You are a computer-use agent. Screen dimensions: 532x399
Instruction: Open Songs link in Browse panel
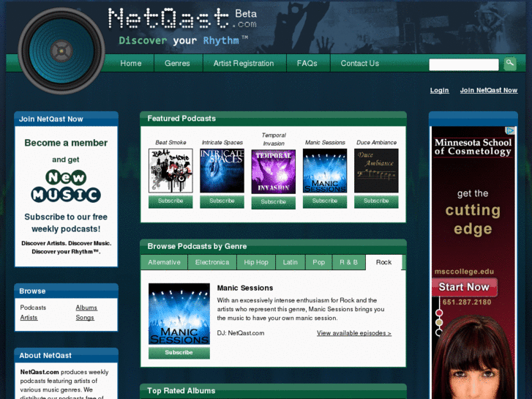(x=85, y=318)
